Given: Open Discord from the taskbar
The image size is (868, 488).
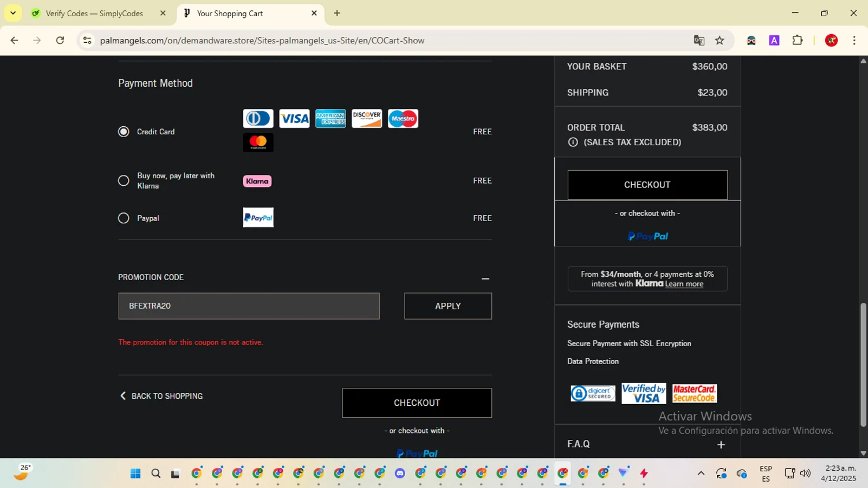Looking at the screenshot, I should pyautogui.click(x=400, y=474).
